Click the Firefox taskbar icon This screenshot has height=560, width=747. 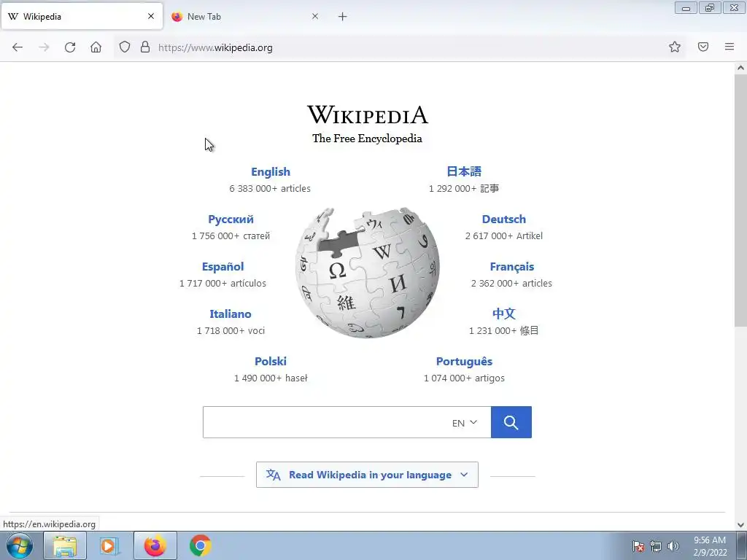tap(155, 545)
